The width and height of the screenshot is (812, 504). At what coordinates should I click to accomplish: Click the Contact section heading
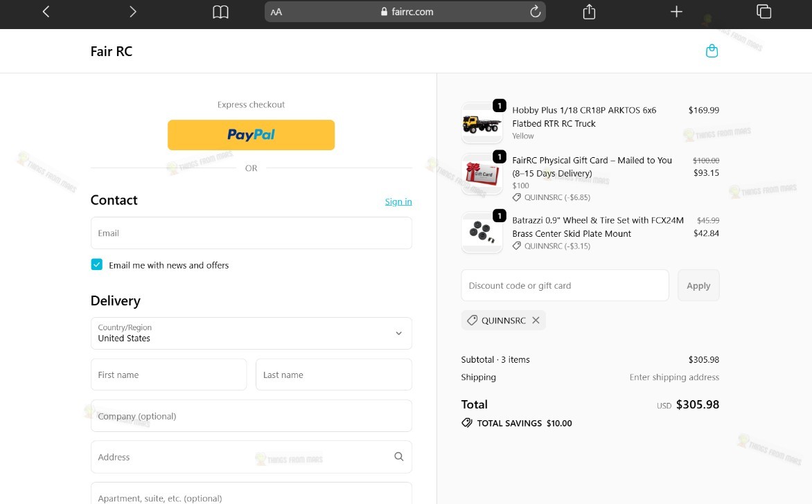tap(114, 200)
